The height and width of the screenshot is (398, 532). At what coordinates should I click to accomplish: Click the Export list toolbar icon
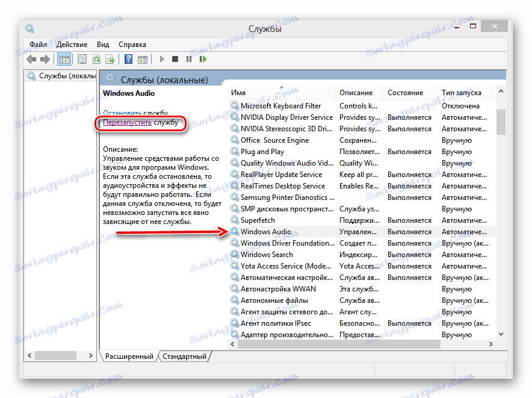[x=110, y=60]
